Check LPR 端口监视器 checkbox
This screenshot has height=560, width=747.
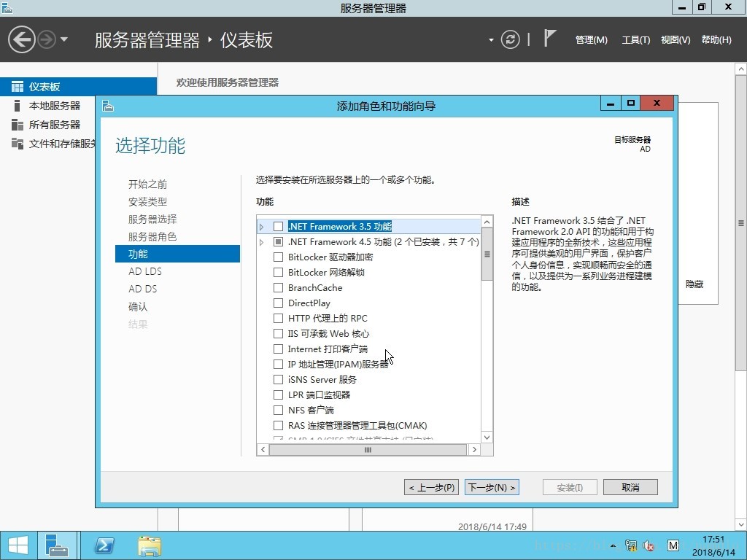278,394
